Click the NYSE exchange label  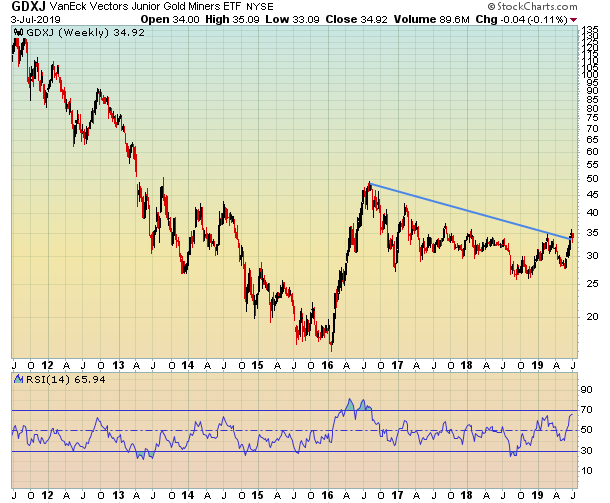[x=260, y=7]
